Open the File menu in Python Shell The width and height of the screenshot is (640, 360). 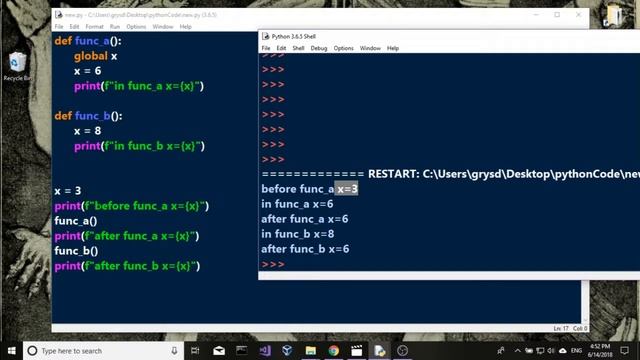point(266,48)
